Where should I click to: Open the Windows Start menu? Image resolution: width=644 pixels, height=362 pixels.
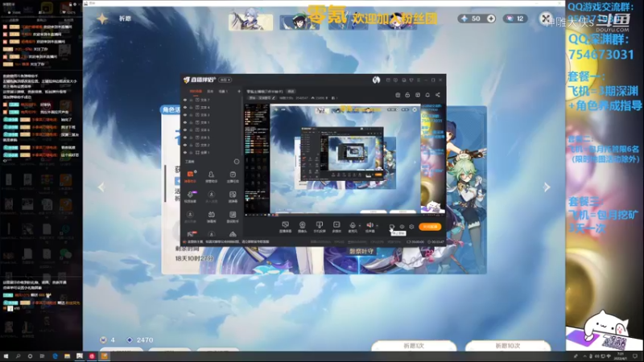(6, 356)
